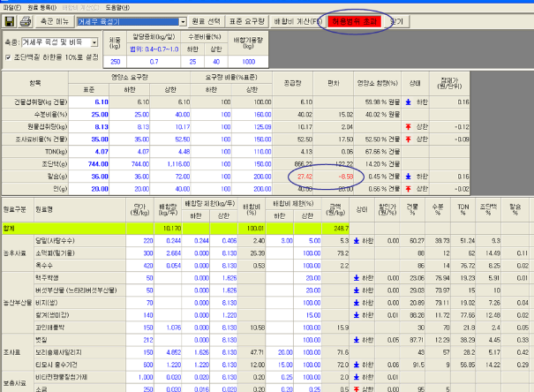
Task: Click blue 하한 arrow in 버섯부산물 row
Action: click(357, 290)
